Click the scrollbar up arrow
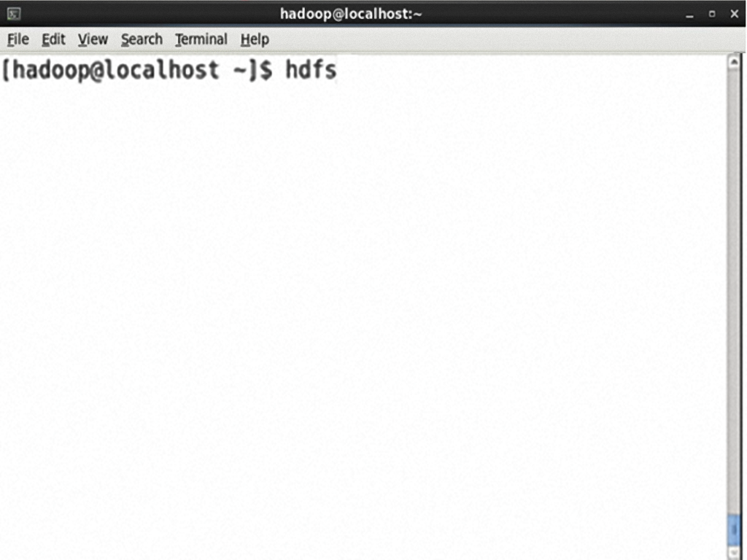Viewport: 747px width, 560px height. [x=734, y=62]
